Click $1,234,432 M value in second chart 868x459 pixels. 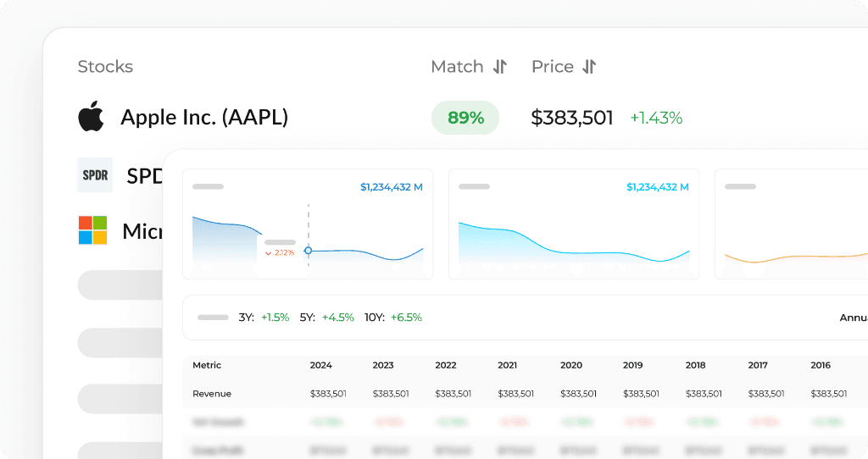[x=658, y=187]
